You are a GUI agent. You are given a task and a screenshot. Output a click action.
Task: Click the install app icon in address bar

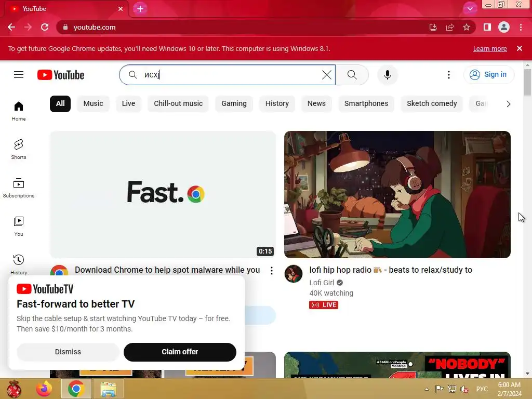coord(433,27)
